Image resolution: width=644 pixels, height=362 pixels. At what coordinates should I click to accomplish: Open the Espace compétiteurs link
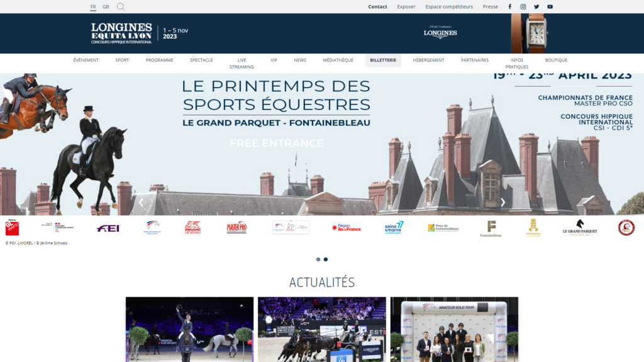pyautogui.click(x=449, y=6)
